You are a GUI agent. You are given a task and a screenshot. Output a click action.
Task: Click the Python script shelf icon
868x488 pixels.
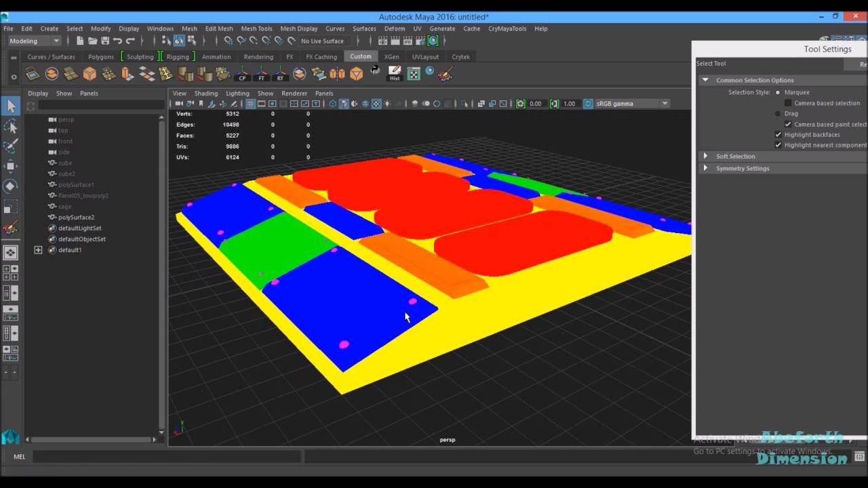376,70
